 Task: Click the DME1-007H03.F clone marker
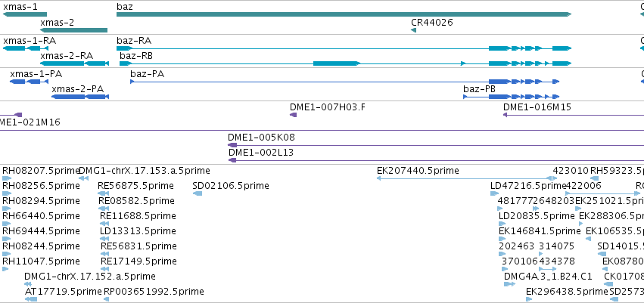click(x=294, y=115)
